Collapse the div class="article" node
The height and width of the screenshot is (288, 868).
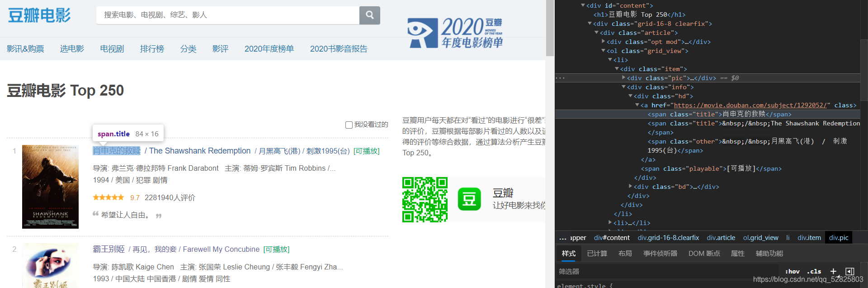(596, 33)
